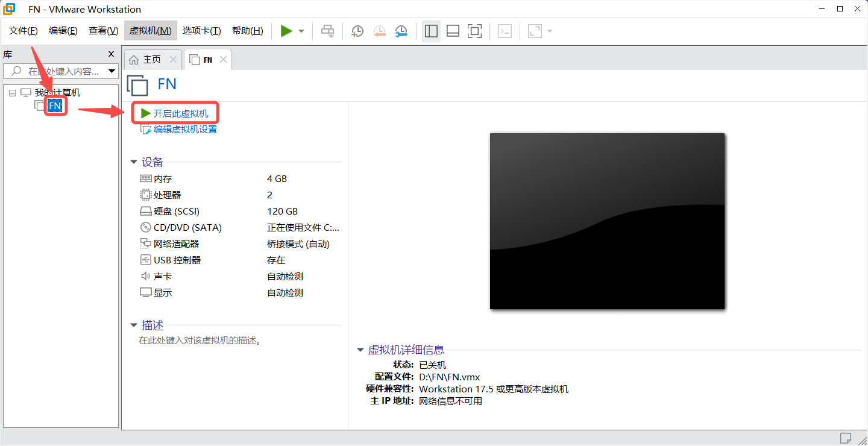The height and width of the screenshot is (446, 868).
Task: Click the 开启此虚拟机 link
Action: click(x=180, y=113)
